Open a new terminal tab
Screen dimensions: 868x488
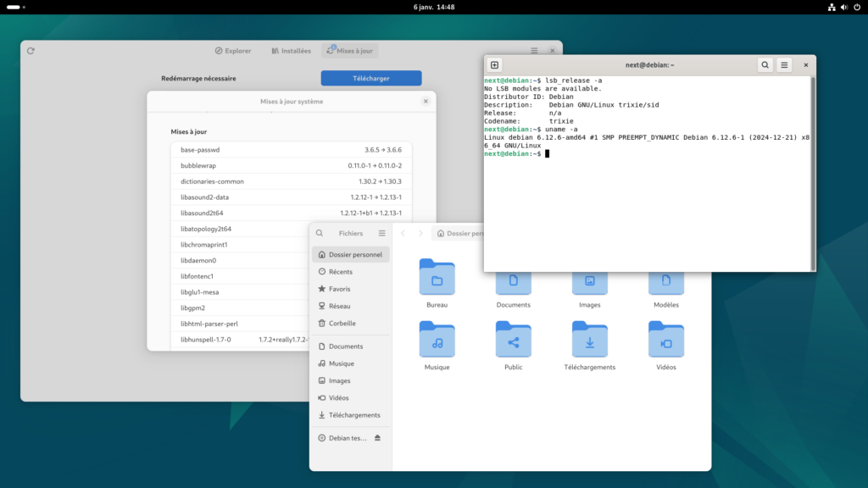click(x=495, y=65)
